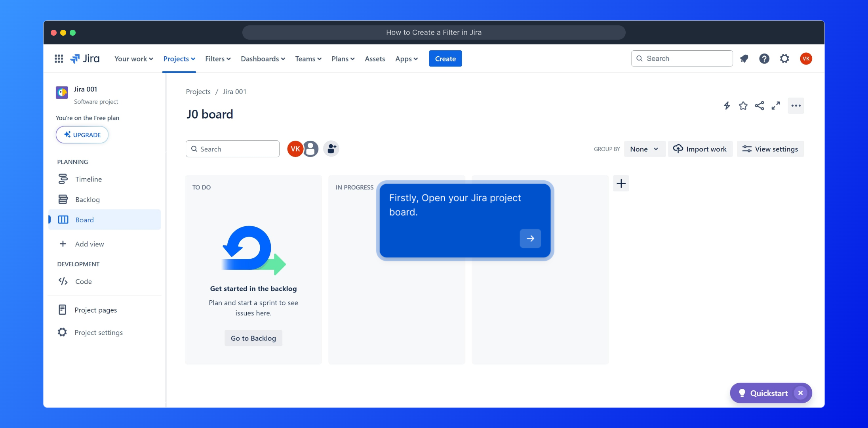Add a new board column
Screen dimensions: 868x428
click(x=621, y=183)
